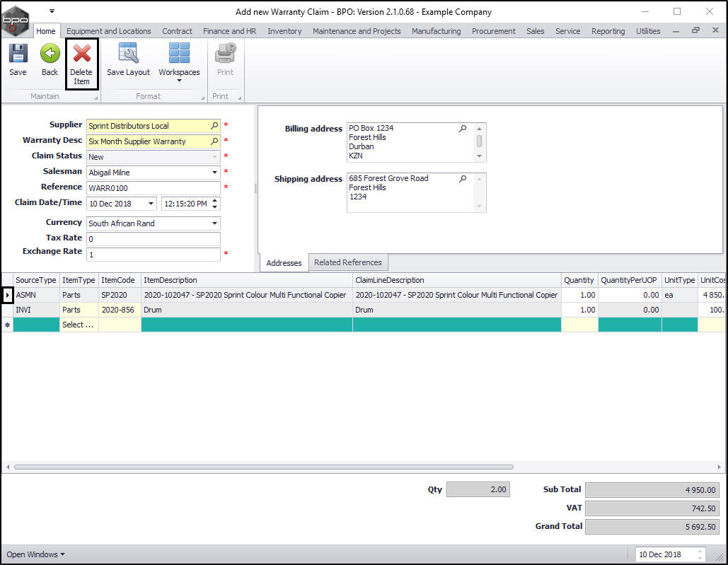The height and width of the screenshot is (565, 728).
Task: Click the Billing address search icon
Action: pyautogui.click(x=463, y=129)
